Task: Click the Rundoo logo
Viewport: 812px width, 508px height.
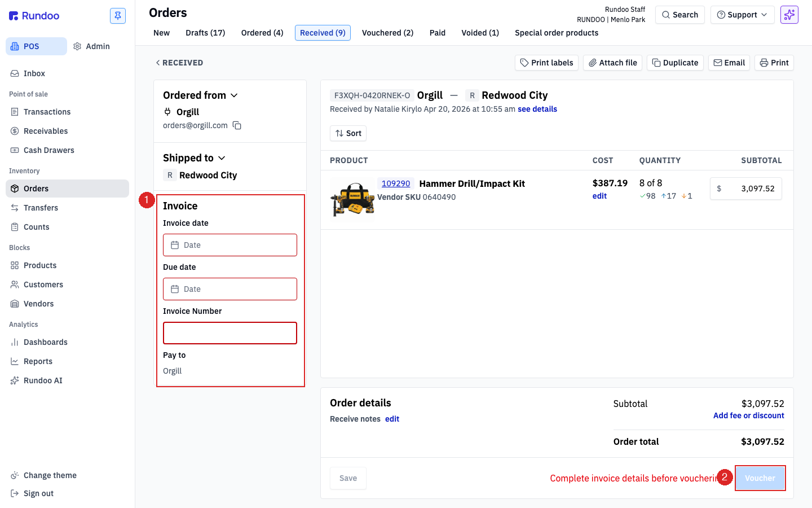Action: point(34,16)
